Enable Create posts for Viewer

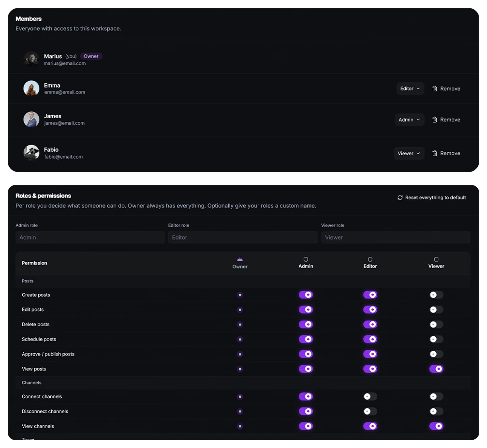click(x=436, y=295)
